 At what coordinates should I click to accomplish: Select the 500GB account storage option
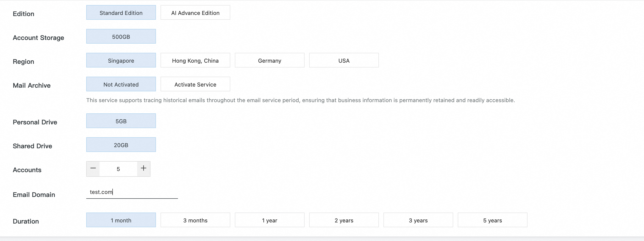click(x=121, y=36)
